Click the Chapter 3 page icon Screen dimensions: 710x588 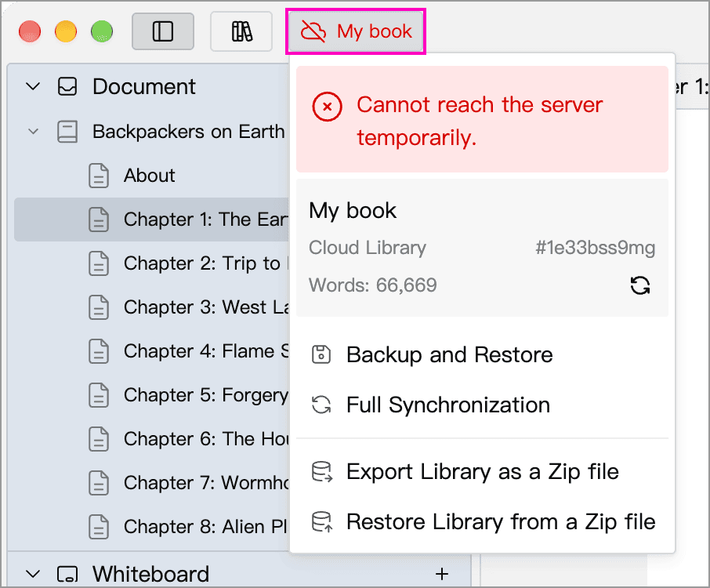click(99, 307)
